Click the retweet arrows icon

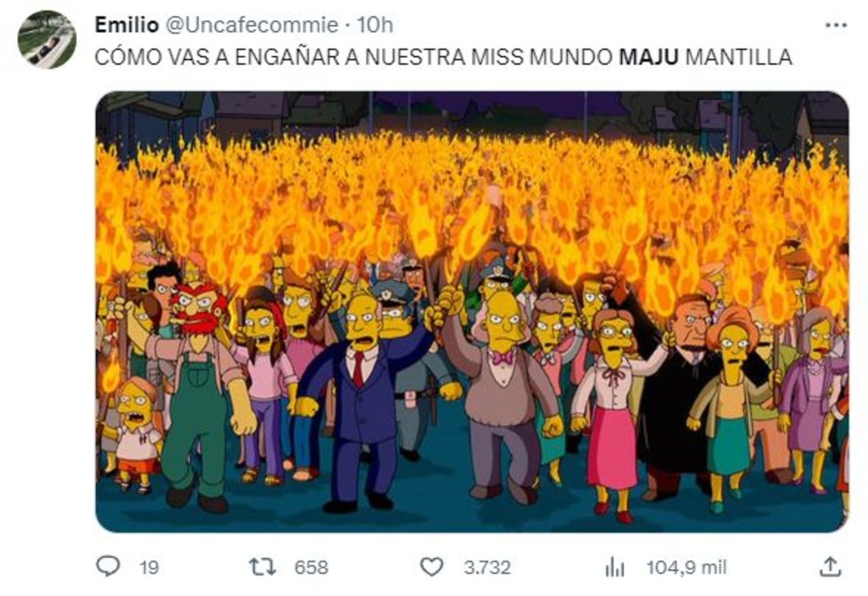262,568
